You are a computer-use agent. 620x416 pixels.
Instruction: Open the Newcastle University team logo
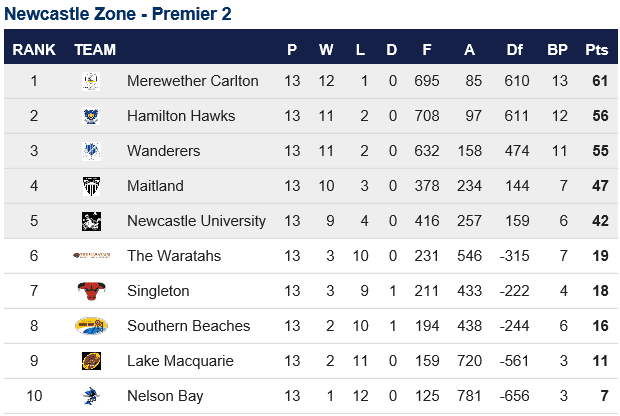tap(91, 221)
